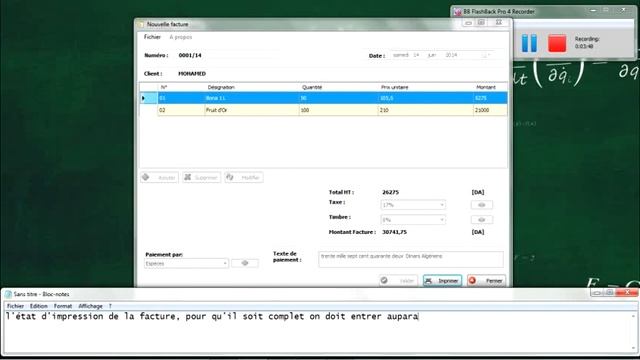Close the Bloc-notes window
640x360 pixels.
[x=627, y=293]
